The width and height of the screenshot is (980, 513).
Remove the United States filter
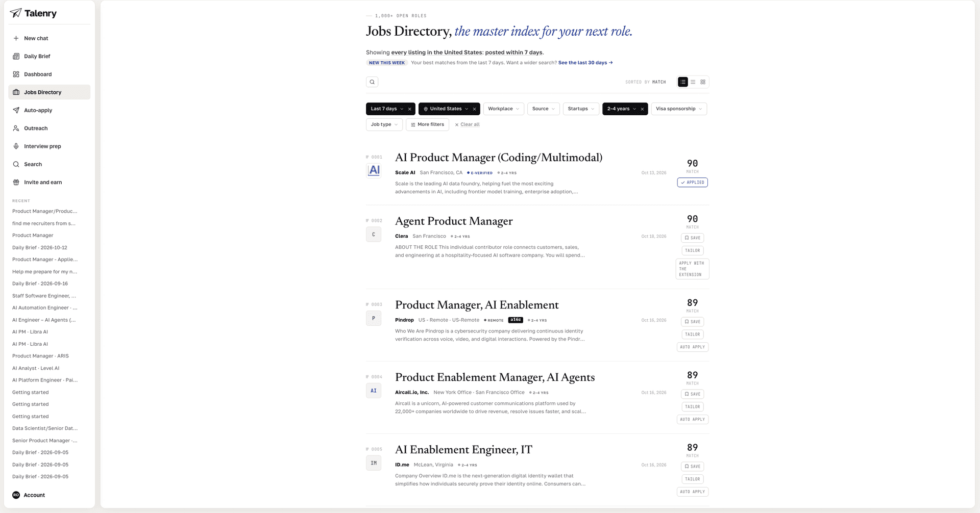click(474, 109)
